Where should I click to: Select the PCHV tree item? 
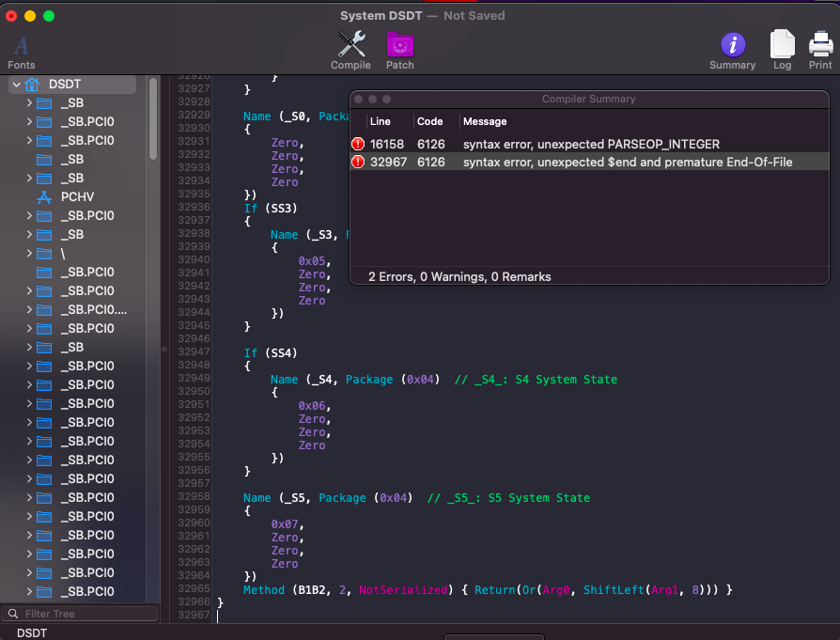point(77,196)
